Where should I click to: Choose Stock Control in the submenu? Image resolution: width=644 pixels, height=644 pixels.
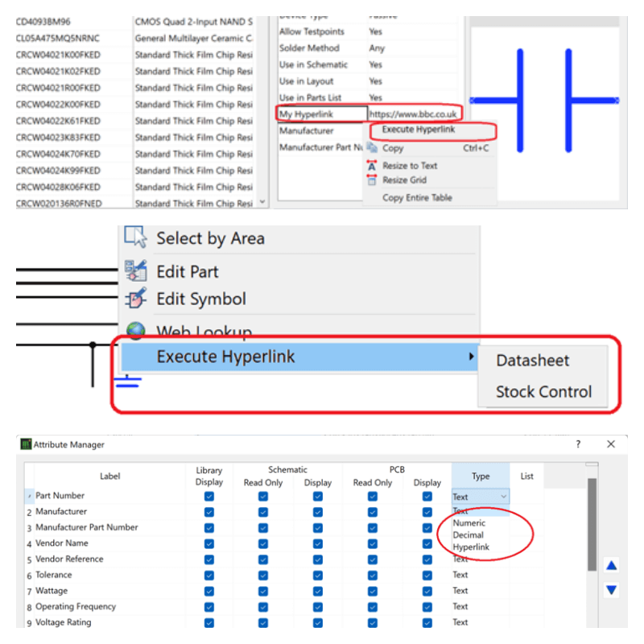point(543,392)
